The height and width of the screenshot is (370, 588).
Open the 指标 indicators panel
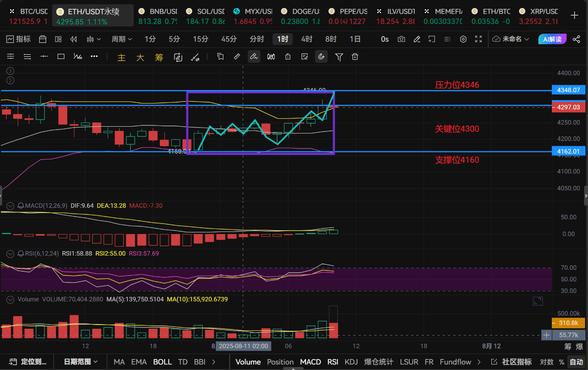point(19,39)
